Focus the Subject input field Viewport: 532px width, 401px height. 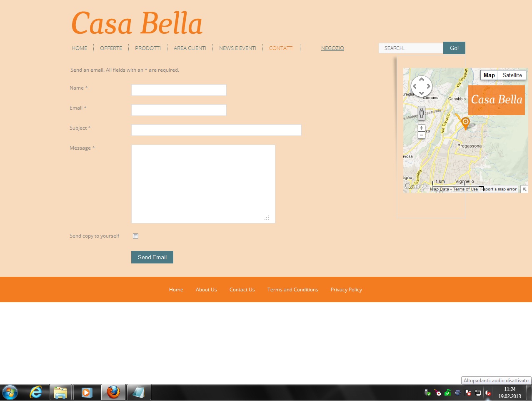[x=216, y=130]
